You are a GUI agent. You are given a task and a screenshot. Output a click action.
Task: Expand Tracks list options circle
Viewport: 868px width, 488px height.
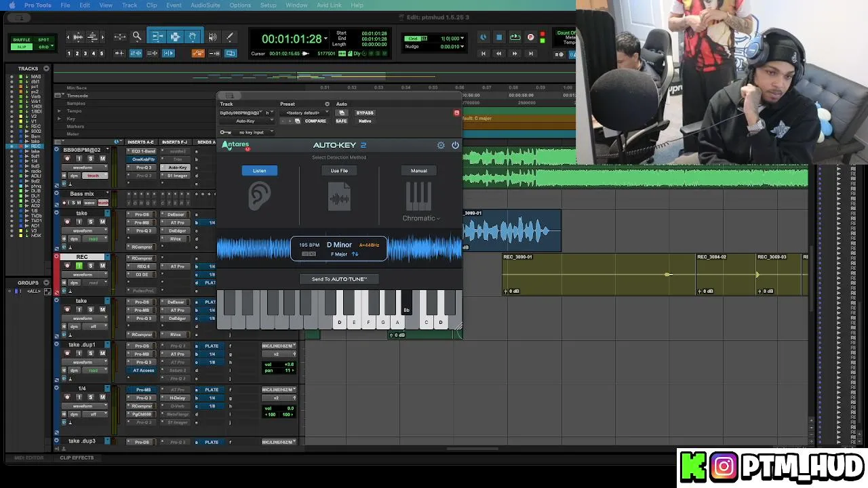(46, 68)
